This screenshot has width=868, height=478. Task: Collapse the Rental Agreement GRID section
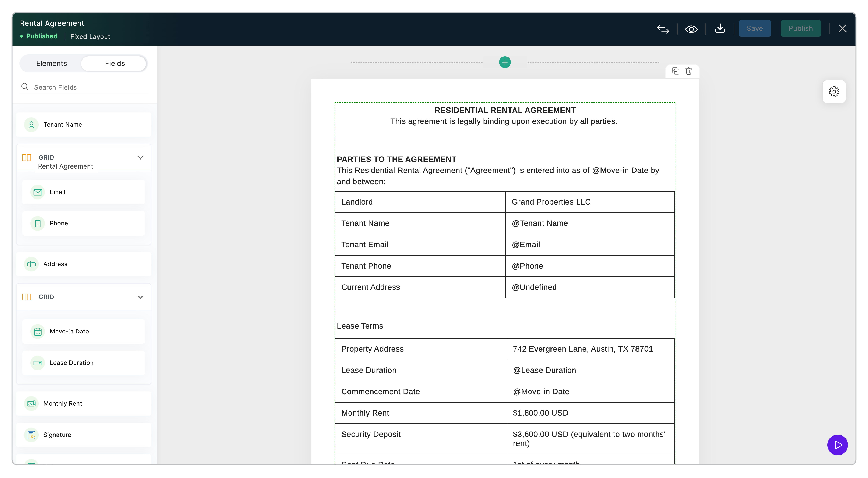(141, 158)
